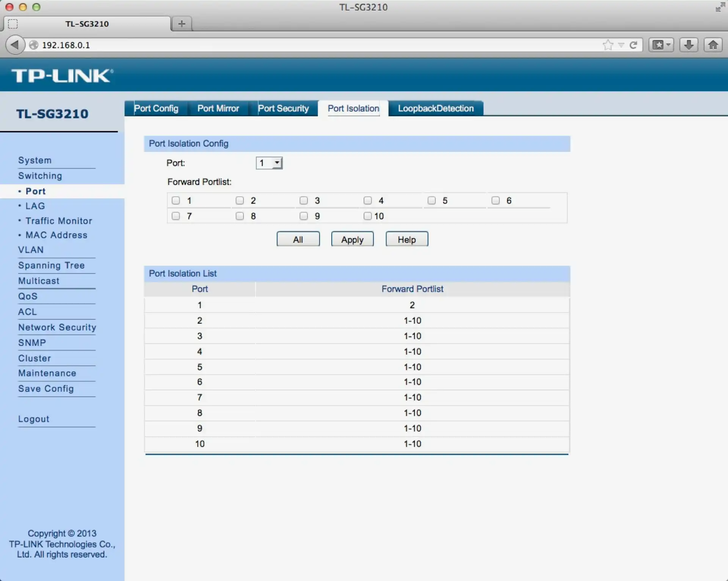Enable forward port 10 checkbox

[x=367, y=216]
